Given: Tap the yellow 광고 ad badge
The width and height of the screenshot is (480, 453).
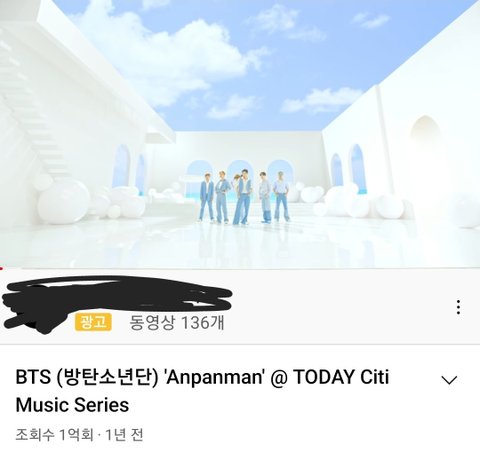Looking at the screenshot, I should [x=93, y=322].
